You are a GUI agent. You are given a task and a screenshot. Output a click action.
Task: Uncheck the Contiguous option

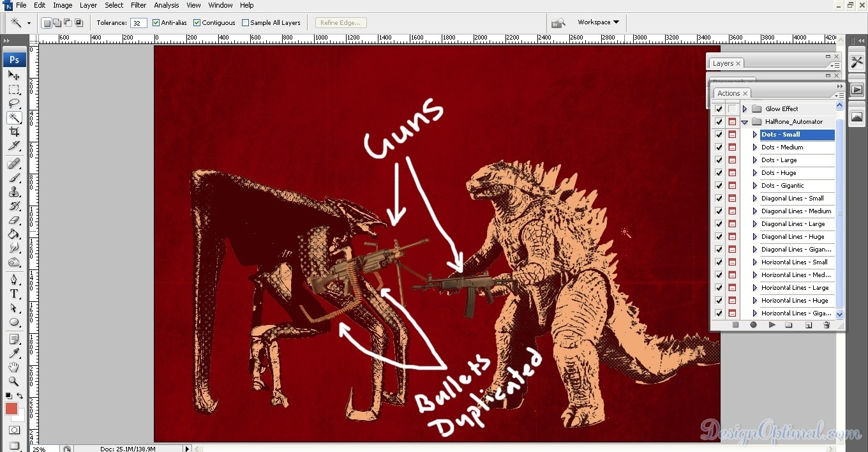pyautogui.click(x=197, y=23)
